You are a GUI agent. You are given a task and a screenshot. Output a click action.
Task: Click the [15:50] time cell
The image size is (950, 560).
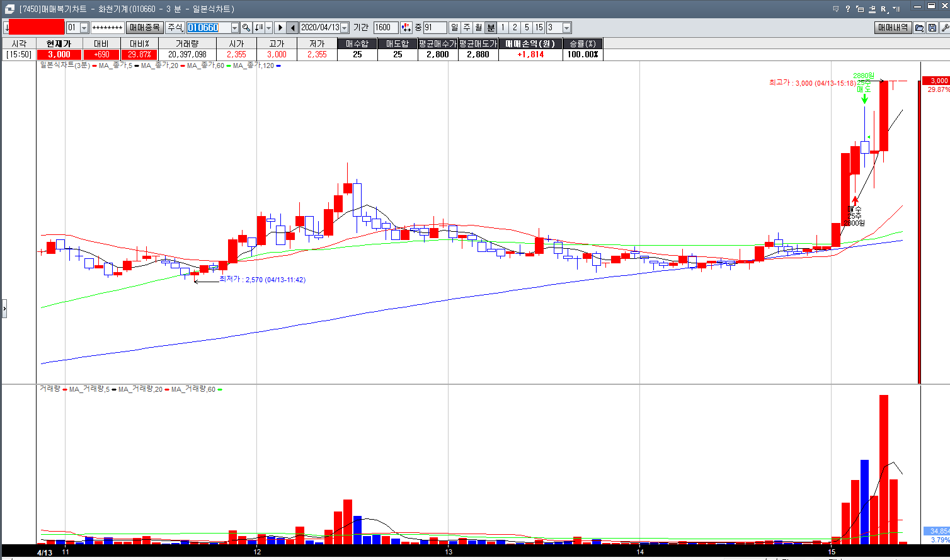[19, 55]
